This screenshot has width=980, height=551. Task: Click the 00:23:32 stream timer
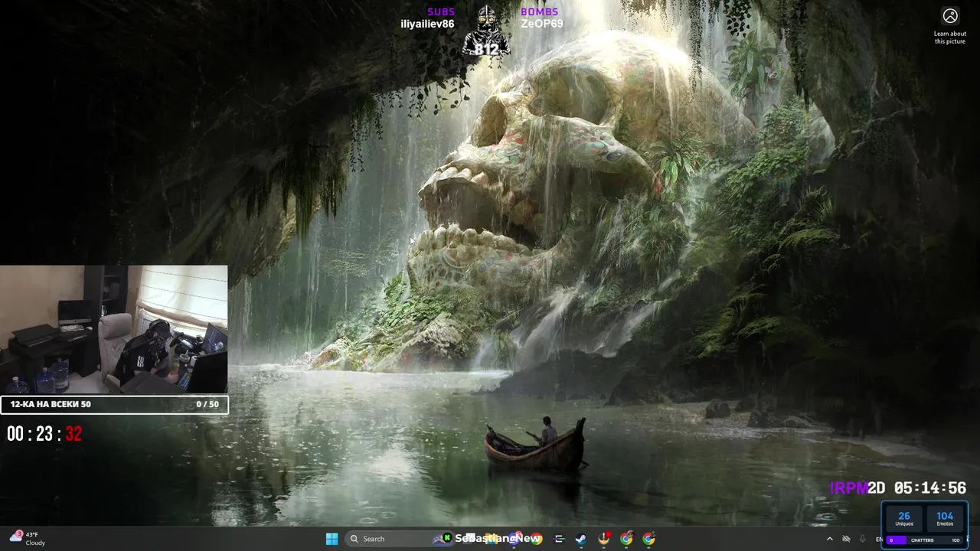coord(44,434)
